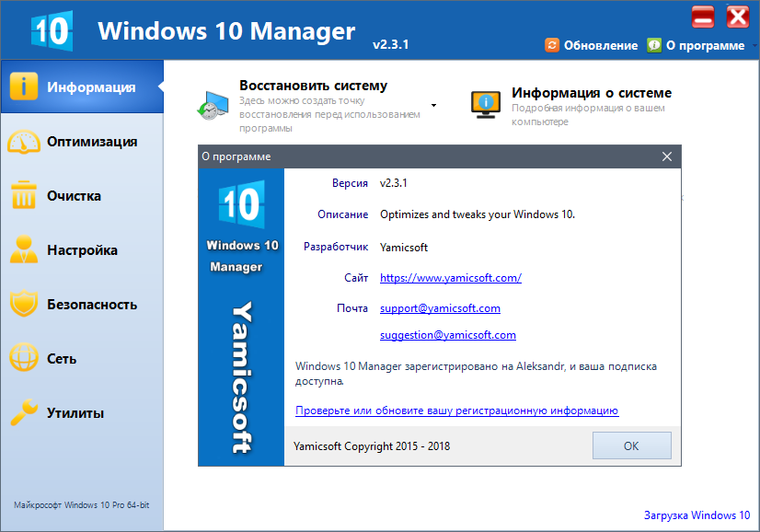760x532 pixels.
Task: Click the Разработчик label in dialog
Action: [336, 247]
